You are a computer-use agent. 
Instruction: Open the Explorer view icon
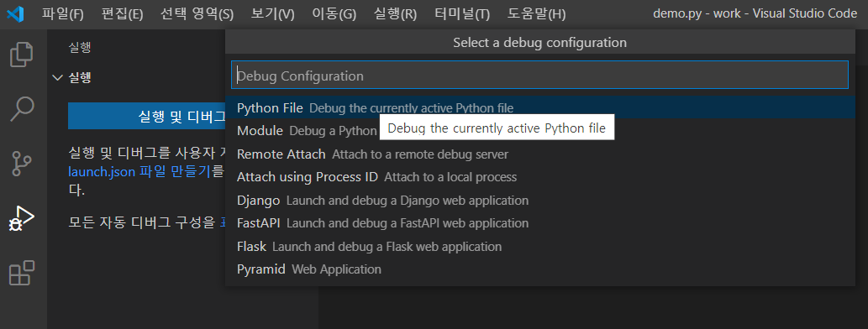coord(22,55)
